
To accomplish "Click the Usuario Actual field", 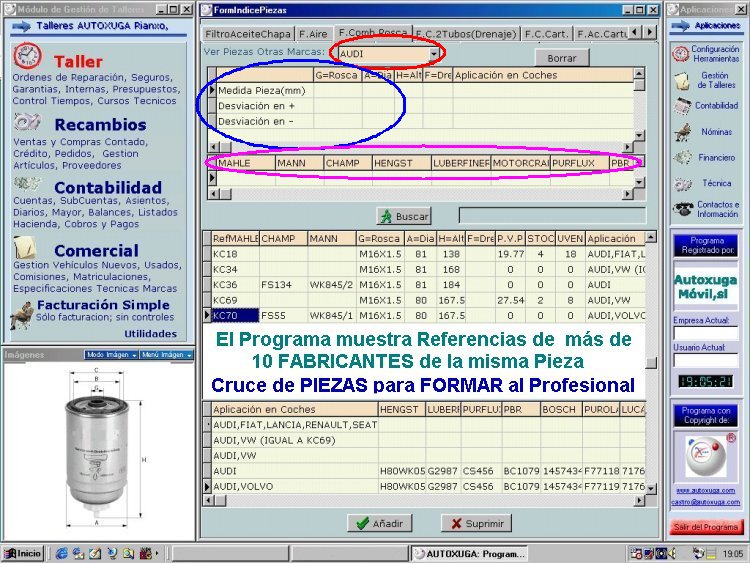I will tap(706, 360).
